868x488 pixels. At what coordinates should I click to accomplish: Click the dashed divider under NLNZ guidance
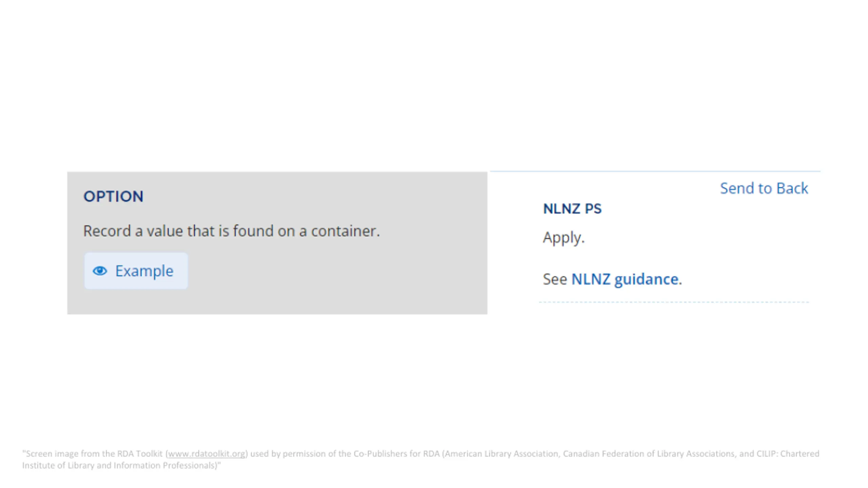pyautogui.click(x=674, y=302)
